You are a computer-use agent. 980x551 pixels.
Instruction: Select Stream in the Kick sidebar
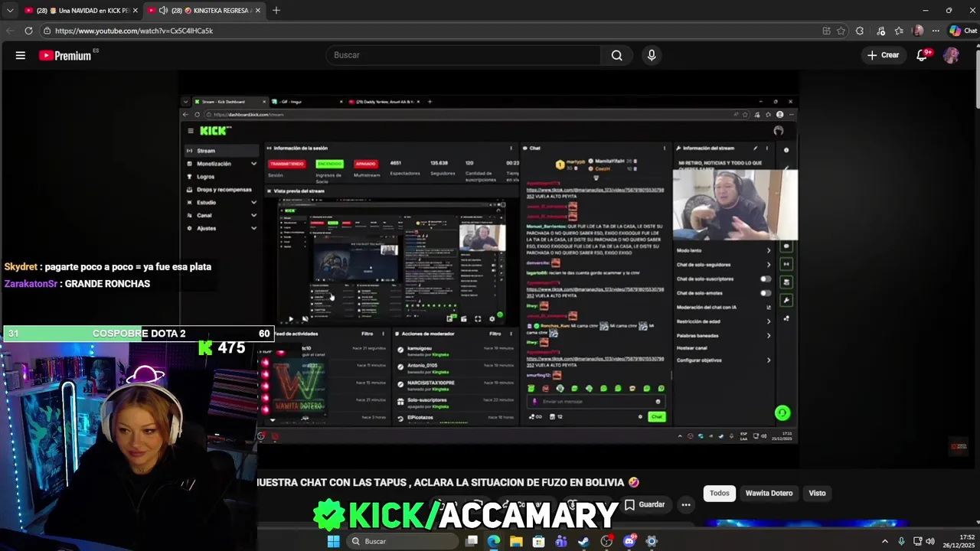pos(222,151)
